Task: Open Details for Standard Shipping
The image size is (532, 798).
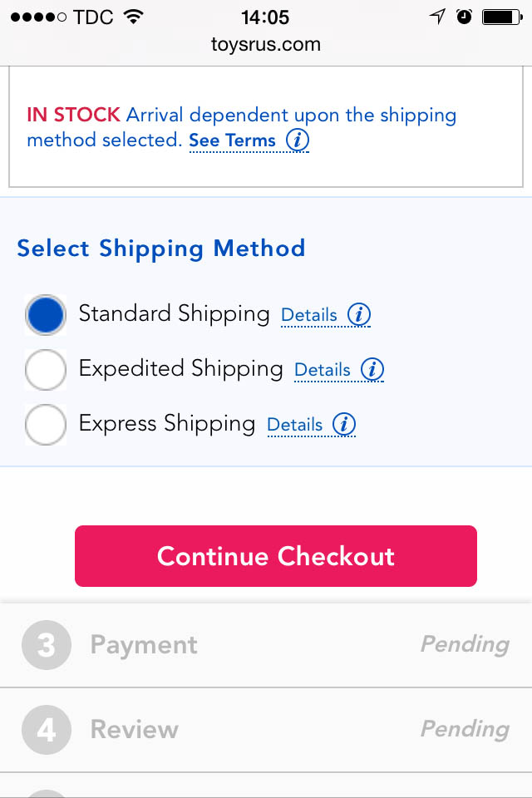Action: [309, 316]
